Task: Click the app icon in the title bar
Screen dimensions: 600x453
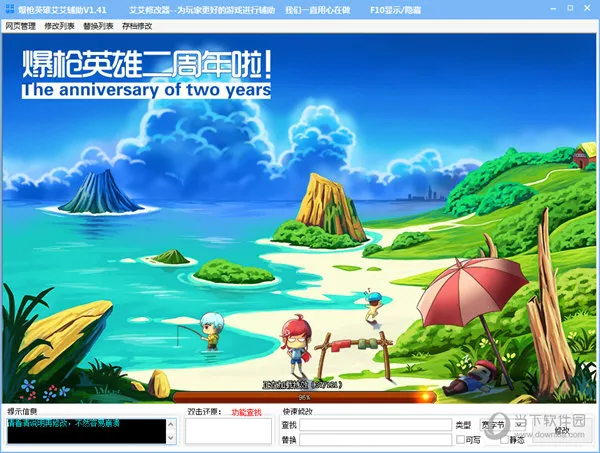Action: (x=9, y=8)
